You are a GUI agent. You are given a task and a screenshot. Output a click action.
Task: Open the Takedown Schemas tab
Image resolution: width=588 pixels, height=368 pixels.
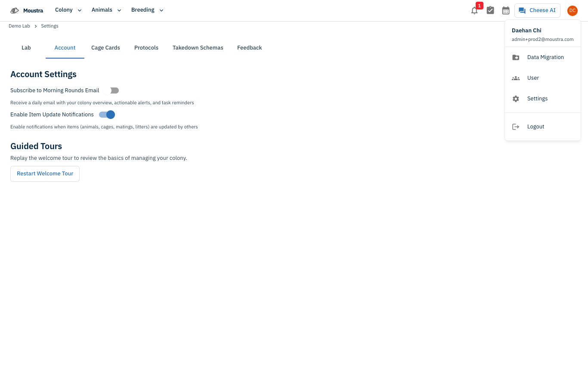(x=198, y=48)
